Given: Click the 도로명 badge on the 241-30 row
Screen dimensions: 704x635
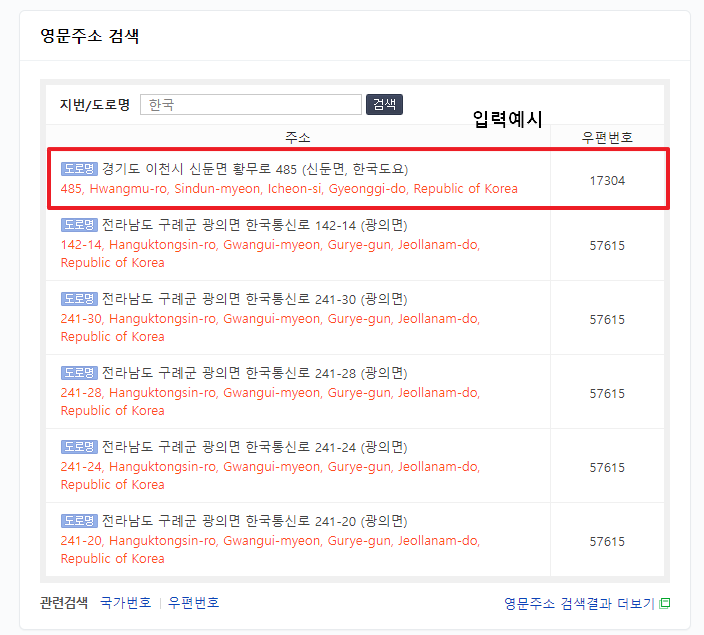Looking at the screenshot, I should point(79,299).
